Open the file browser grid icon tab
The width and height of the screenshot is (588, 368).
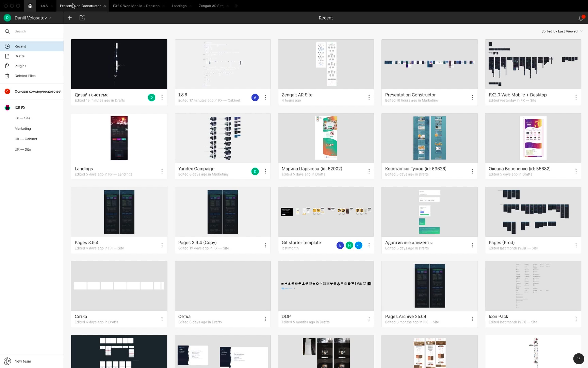(x=30, y=6)
